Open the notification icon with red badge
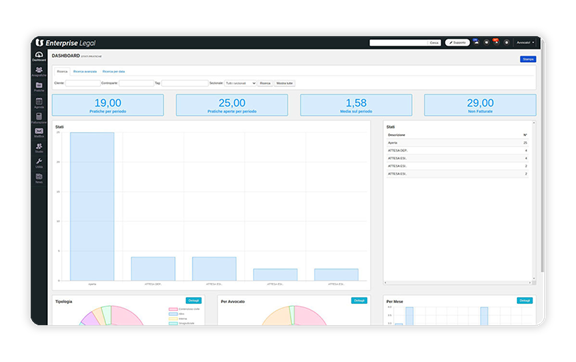This screenshot has width=576, height=362. point(496,42)
